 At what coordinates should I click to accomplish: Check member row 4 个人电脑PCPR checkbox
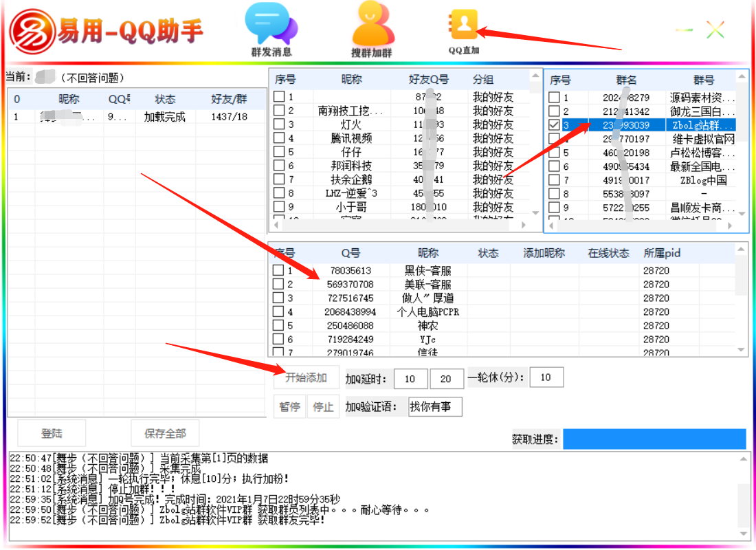point(278,311)
